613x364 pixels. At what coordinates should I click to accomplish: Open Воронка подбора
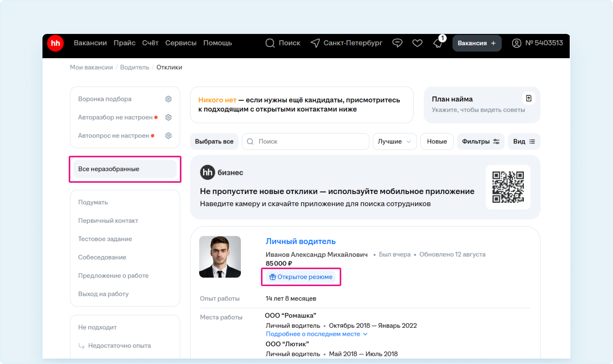pos(105,99)
